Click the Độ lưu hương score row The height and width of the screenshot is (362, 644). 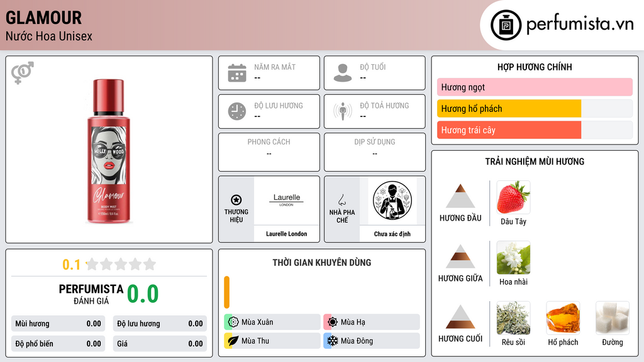coord(160,324)
